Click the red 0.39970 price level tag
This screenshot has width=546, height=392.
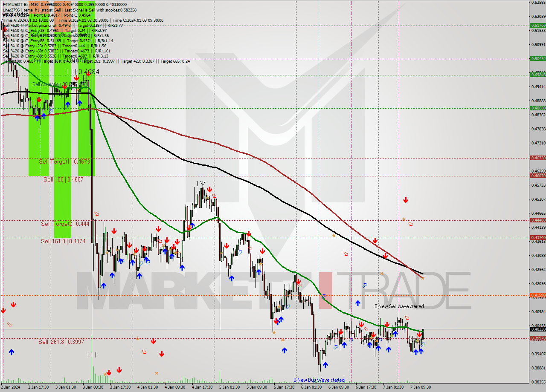click(x=537, y=338)
